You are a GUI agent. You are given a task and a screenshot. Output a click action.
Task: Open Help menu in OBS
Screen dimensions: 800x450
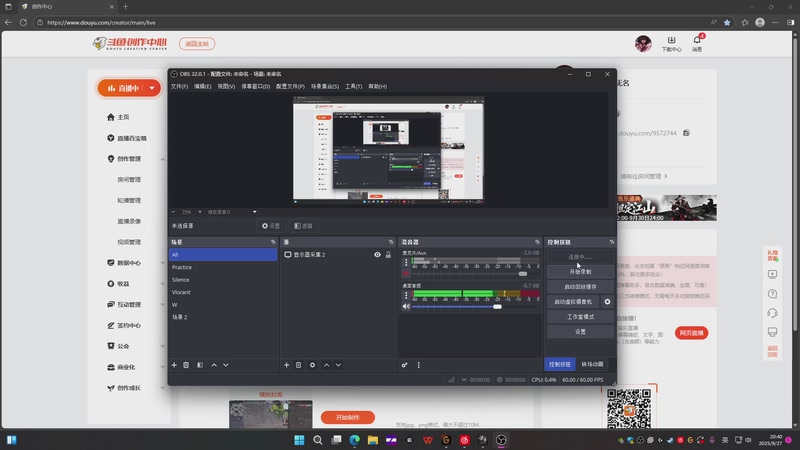tap(378, 86)
